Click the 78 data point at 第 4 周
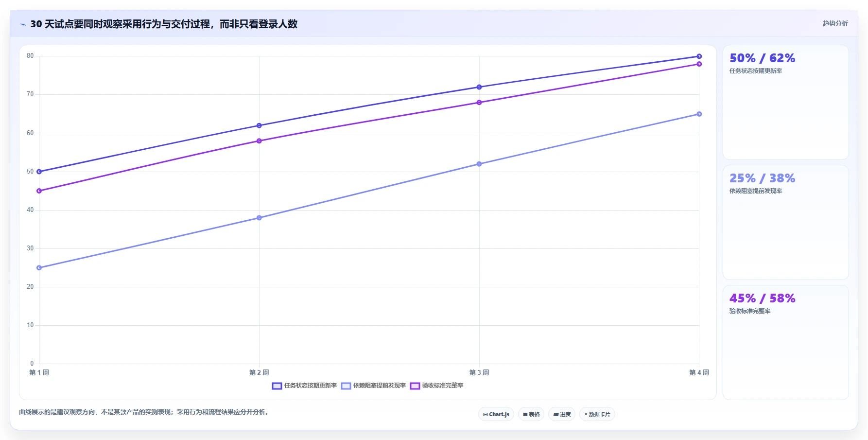The height and width of the screenshot is (440, 868). pos(699,64)
